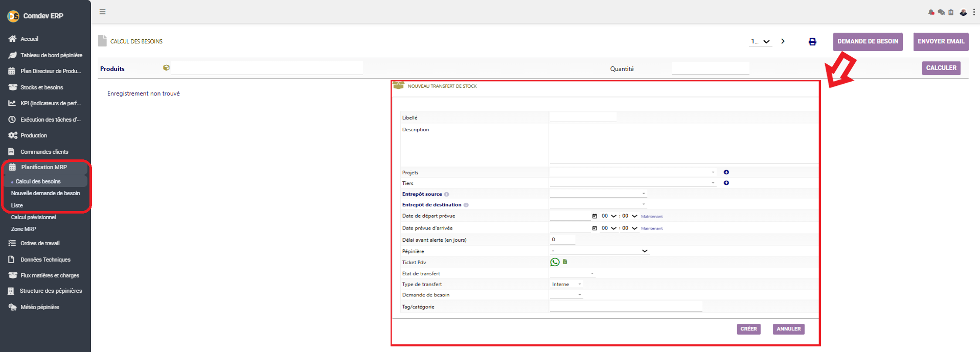The width and height of the screenshot is (980, 352).
Task: Click the ENVOYER EMAIL button
Action: (941, 41)
